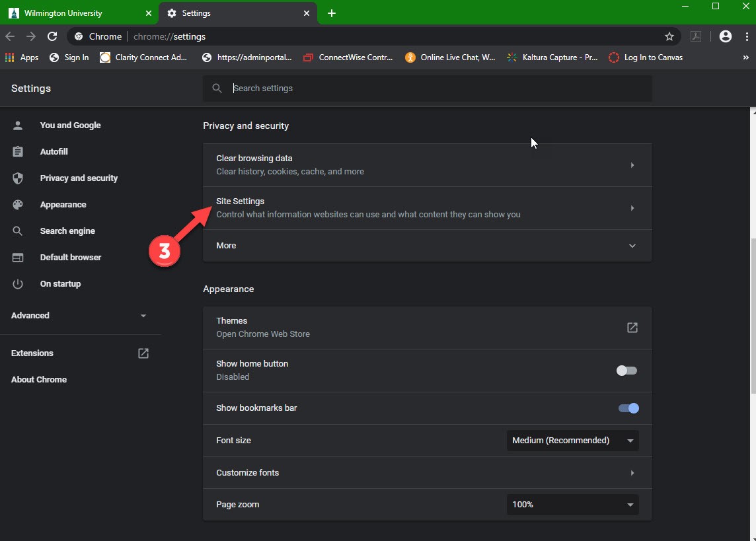Expand the Advanced sidebar section
The width and height of the screenshot is (756, 541).
point(79,316)
